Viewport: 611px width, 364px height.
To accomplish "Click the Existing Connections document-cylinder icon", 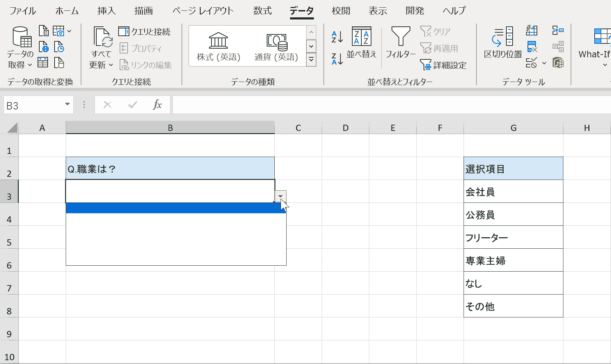I will click(59, 63).
